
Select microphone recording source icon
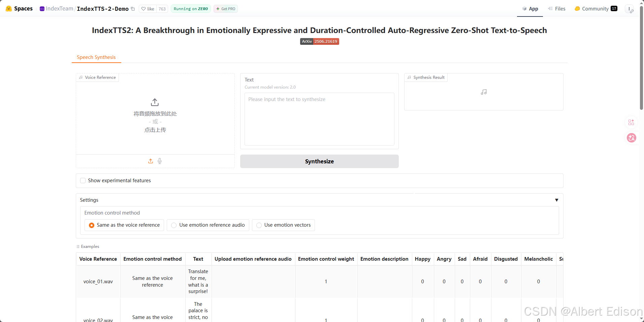[x=160, y=161]
